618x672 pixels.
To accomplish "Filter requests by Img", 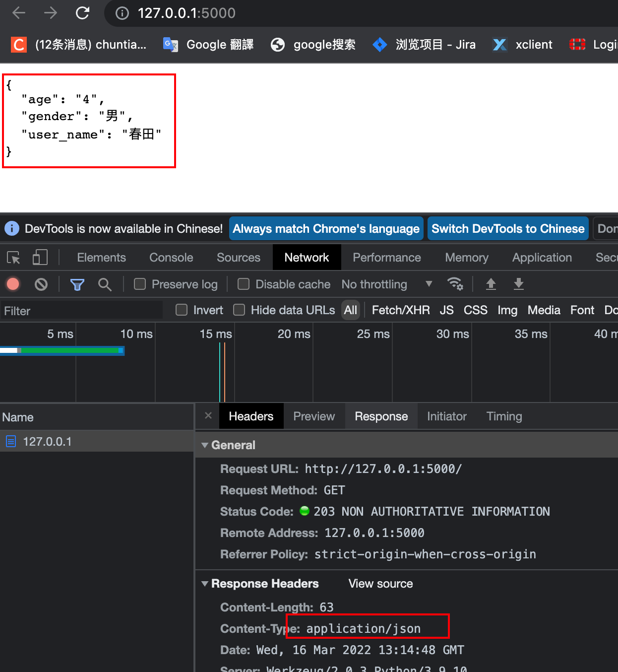I will point(507,310).
